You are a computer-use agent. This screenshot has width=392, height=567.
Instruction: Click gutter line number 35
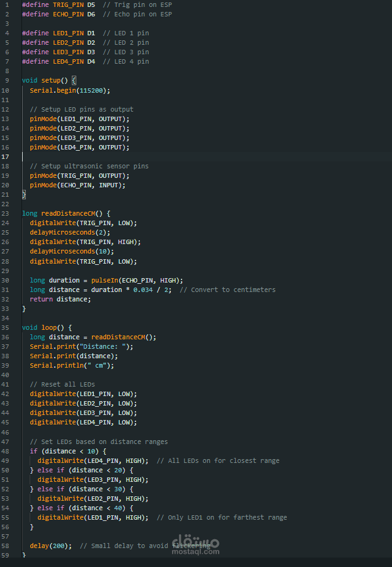click(6, 327)
